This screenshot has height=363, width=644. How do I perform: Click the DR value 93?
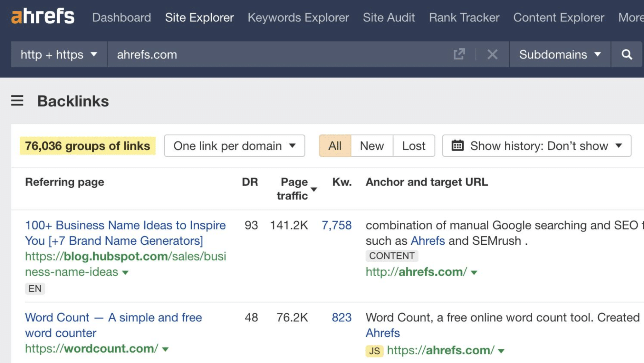coord(251,225)
